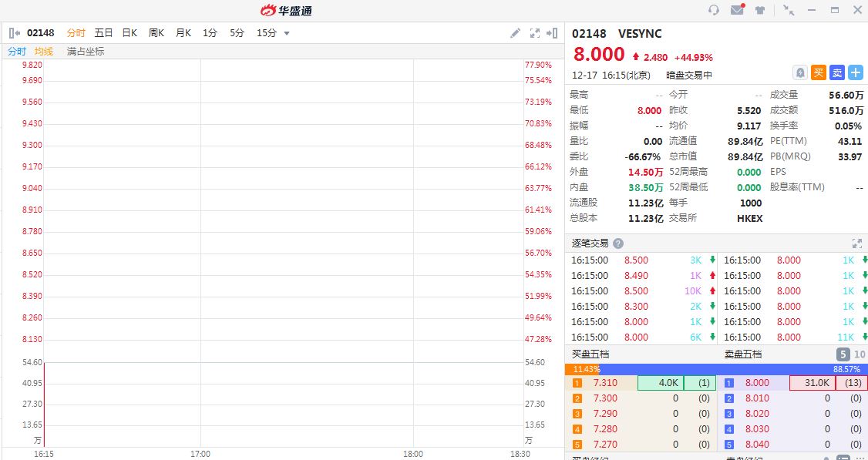The height and width of the screenshot is (460, 868).
Task: Open customer service headset icon
Action: [x=714, y=10]
